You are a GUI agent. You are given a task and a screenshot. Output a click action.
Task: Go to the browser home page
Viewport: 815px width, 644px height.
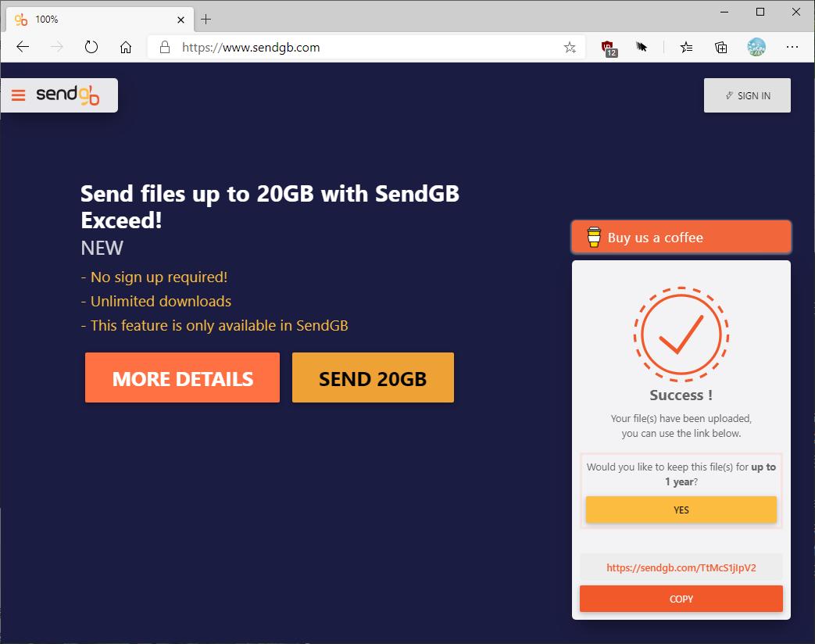(126, 48)
